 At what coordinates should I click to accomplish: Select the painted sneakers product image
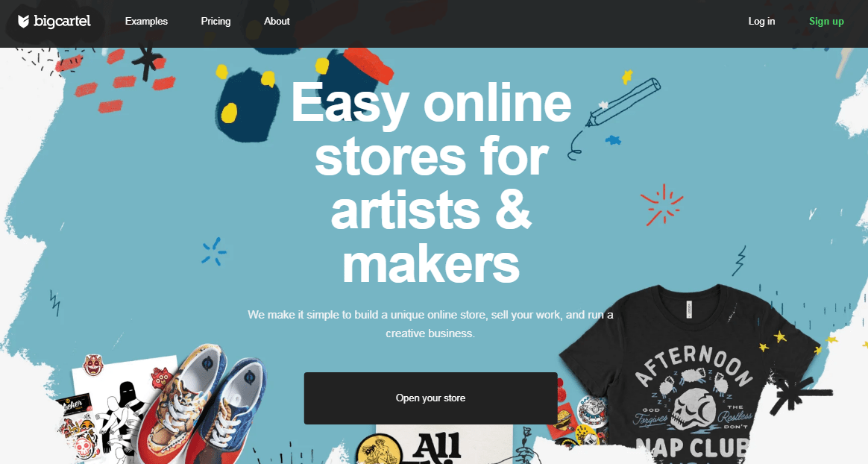pos(202,404)
